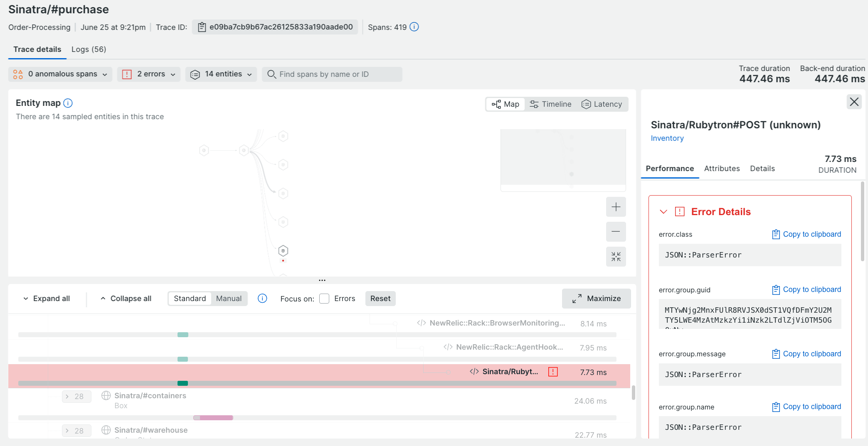This screenshot has width=868, height=446.
Task: Switch entity view to Timeline
Action: (x=551, y=104)
